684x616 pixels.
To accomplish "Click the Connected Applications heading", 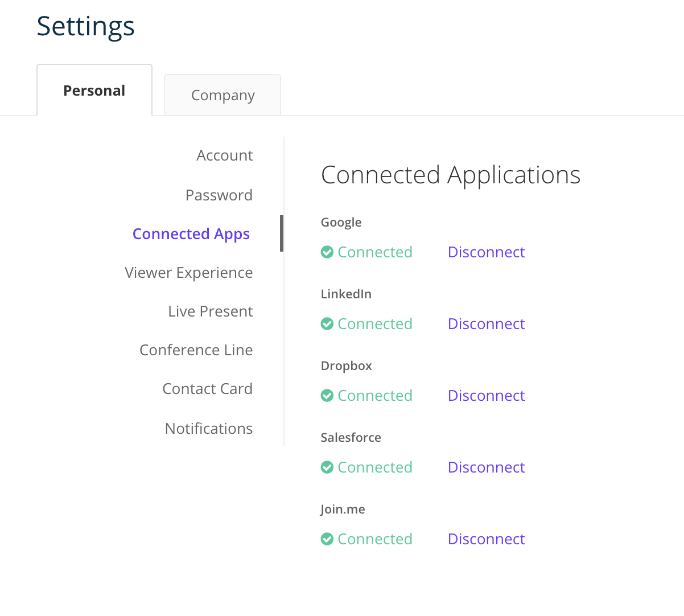I will tap(451, 175).
